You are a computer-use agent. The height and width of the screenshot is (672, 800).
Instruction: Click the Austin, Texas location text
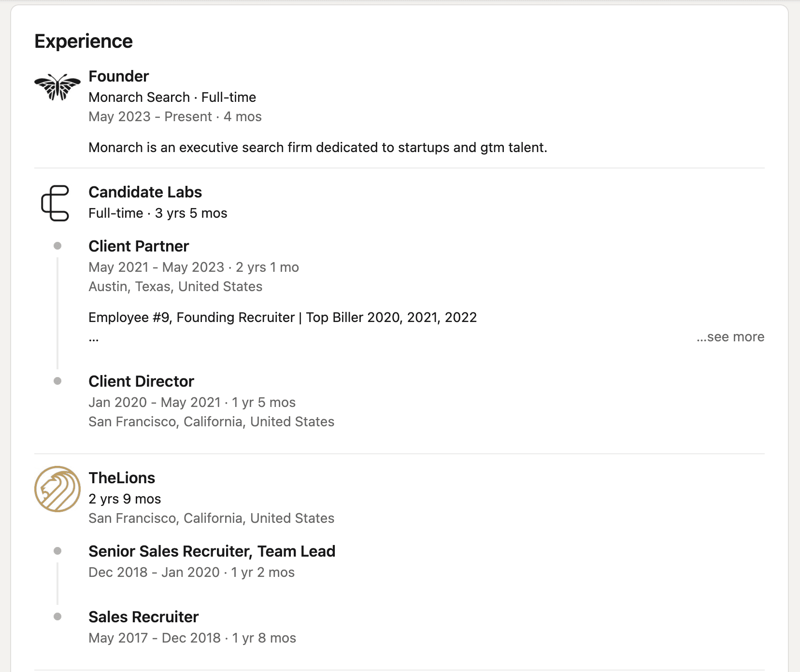pos(175,287)
